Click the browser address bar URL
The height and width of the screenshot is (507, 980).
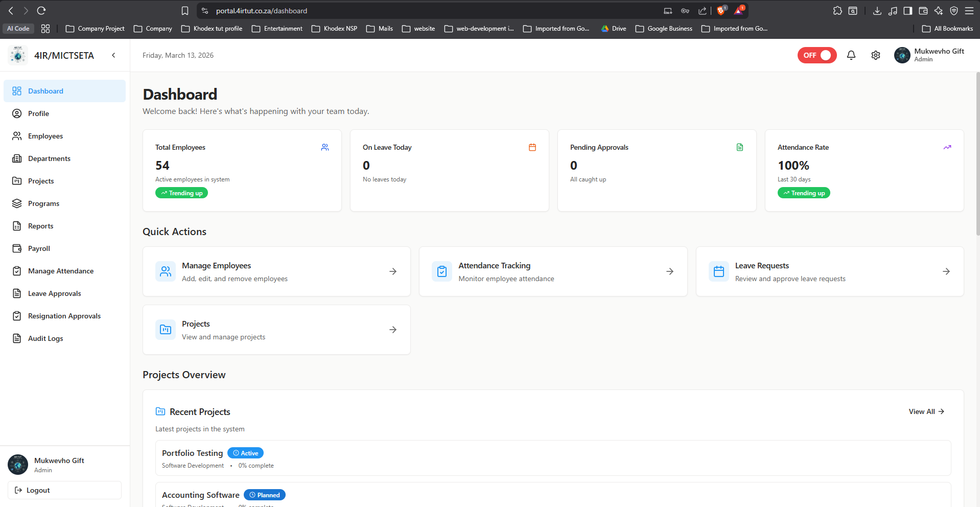point(262,11)
